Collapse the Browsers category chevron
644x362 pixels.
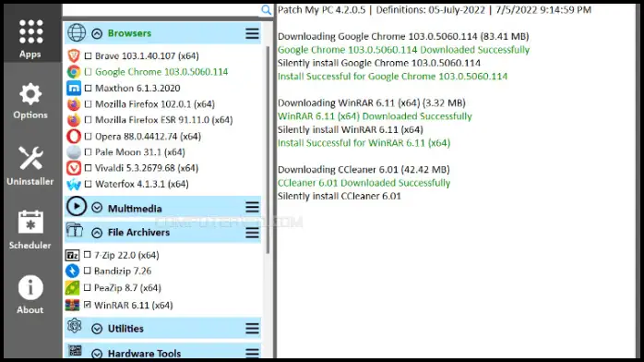coord(97,33)
